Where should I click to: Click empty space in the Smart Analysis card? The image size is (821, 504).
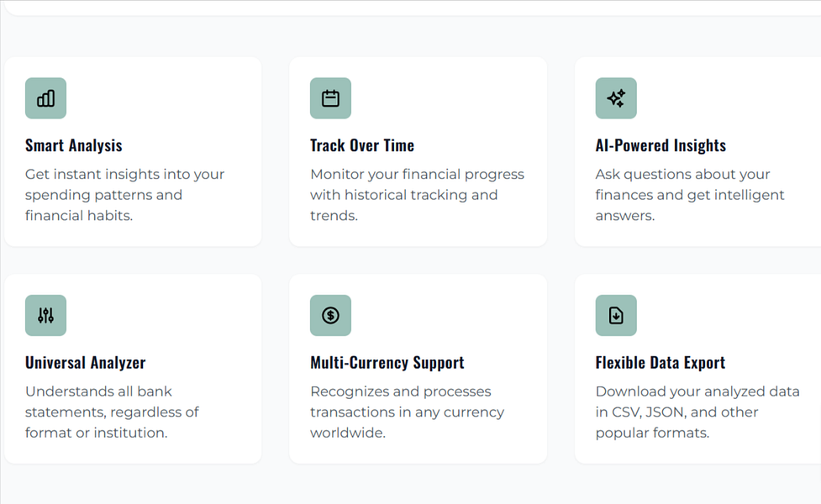click(173, 99)
